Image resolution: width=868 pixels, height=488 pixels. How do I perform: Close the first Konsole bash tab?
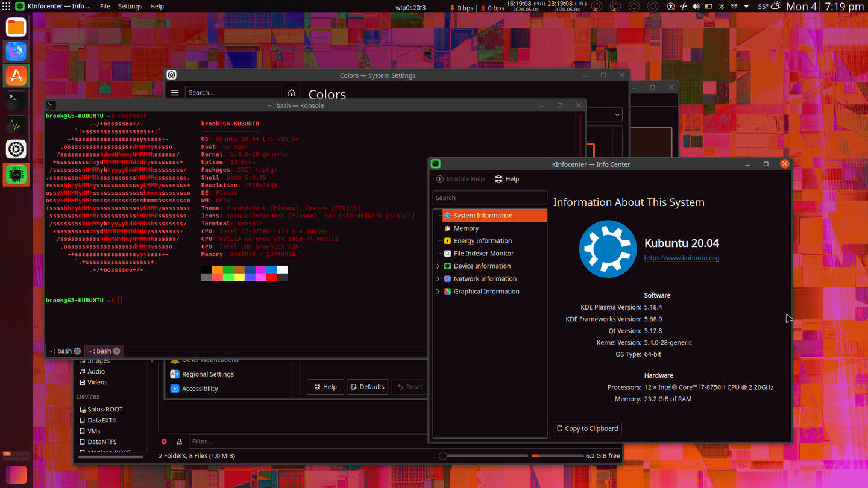[77, 351]
